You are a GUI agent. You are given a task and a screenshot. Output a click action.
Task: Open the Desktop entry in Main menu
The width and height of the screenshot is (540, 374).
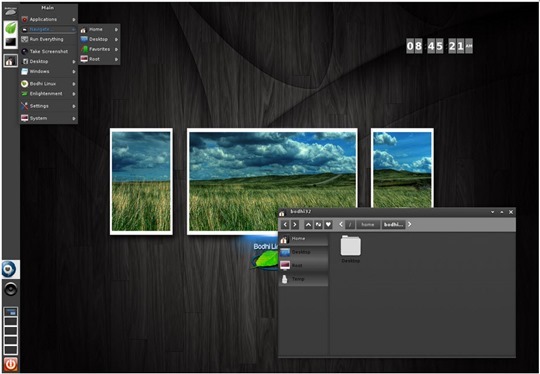click(49, 61)
